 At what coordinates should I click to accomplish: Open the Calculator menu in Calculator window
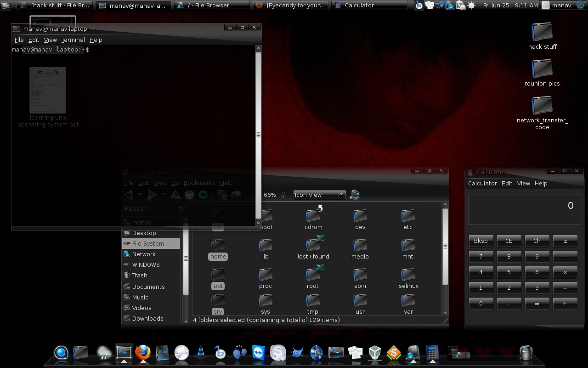(482, 183)
